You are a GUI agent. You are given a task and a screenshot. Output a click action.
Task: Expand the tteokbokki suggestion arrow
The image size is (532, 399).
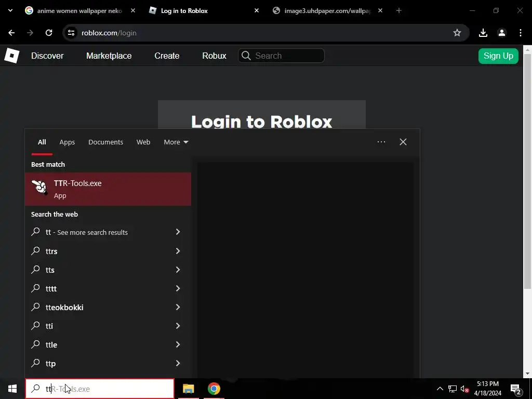click(178, 307)
